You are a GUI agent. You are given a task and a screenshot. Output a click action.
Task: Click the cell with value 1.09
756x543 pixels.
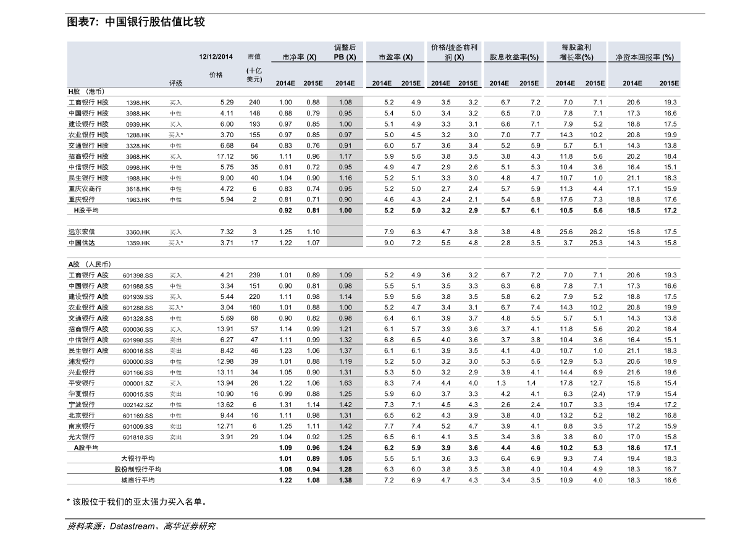(x=345, y=275)
